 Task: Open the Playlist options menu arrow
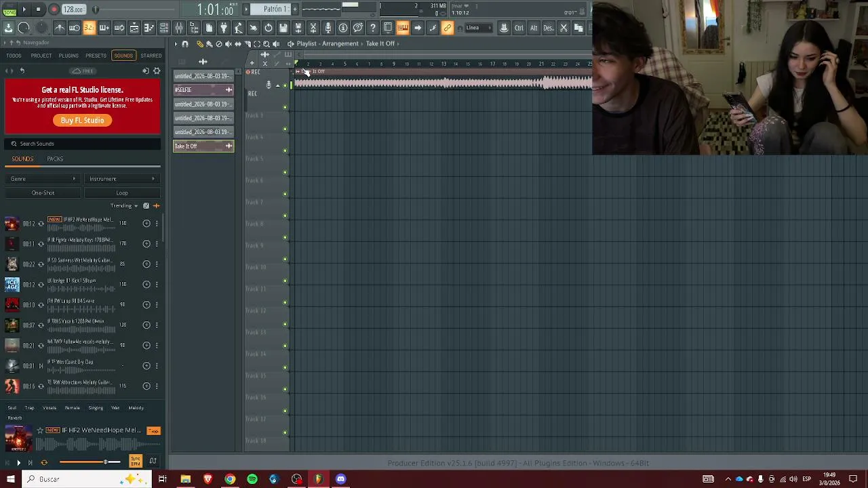[176, 44]
